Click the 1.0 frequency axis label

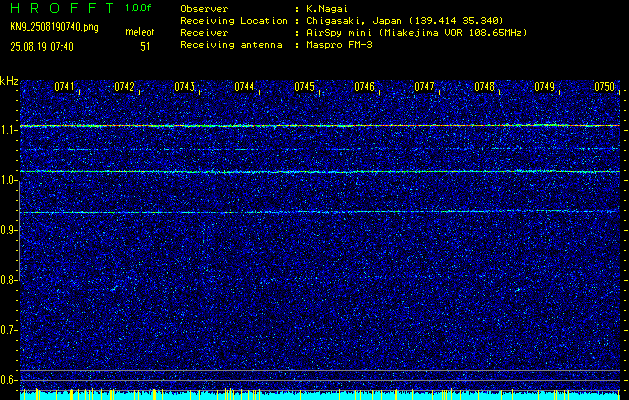7,181
